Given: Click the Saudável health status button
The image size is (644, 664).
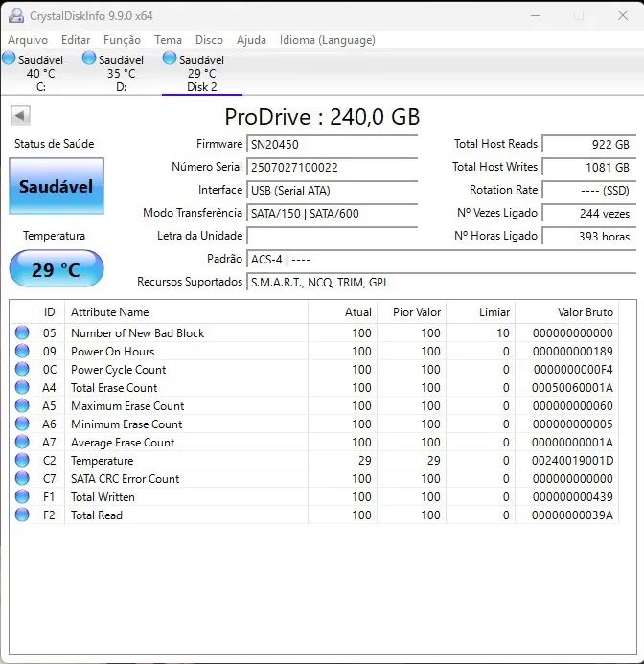Looking at the screenshot, I should click(57, 186).
